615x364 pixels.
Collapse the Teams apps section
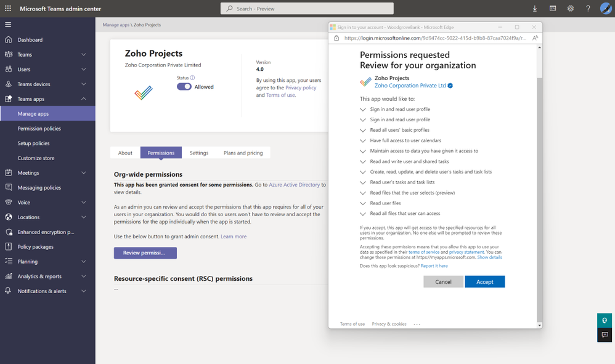(x=84, y=99)
